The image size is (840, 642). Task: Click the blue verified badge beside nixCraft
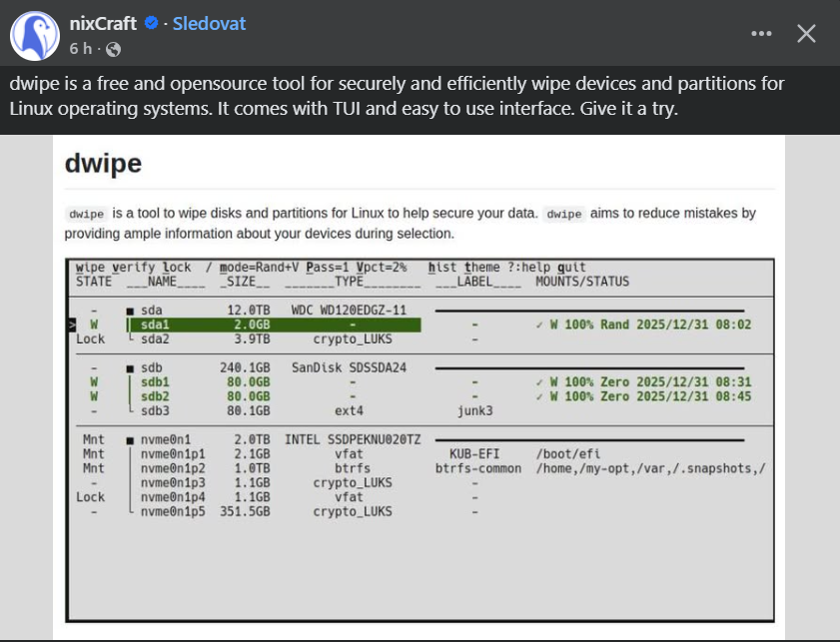point(153,23)
